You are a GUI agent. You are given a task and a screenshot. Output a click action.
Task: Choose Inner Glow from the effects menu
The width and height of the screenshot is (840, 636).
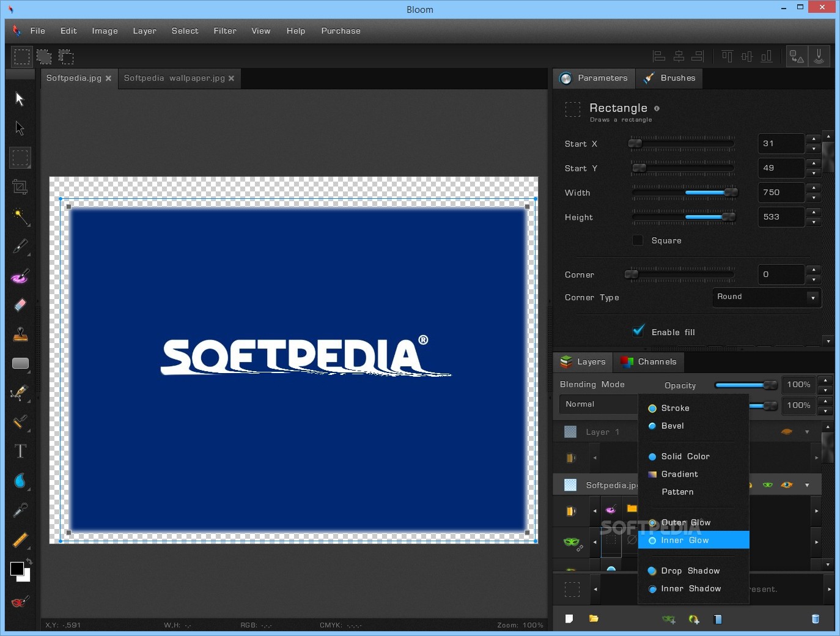tap(693, 540)
